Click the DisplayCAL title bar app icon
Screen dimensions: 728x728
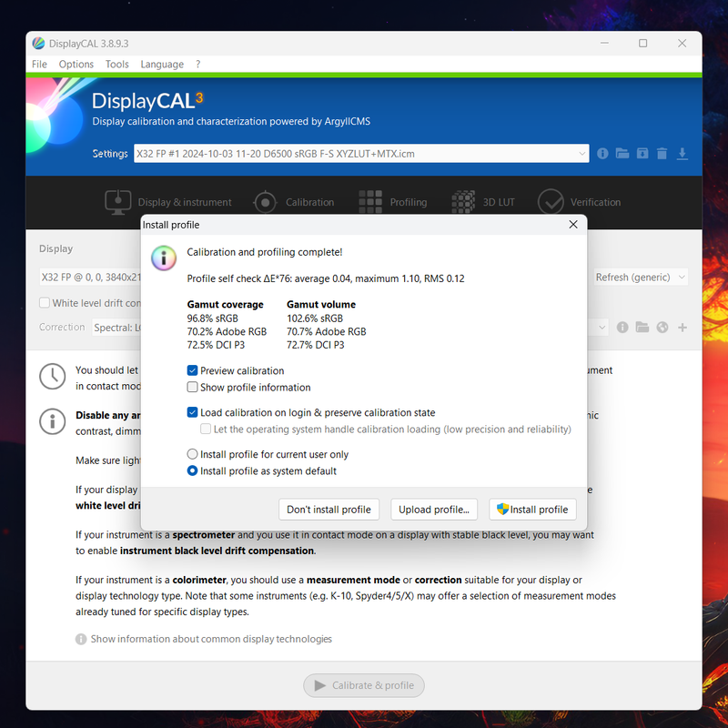38,44
